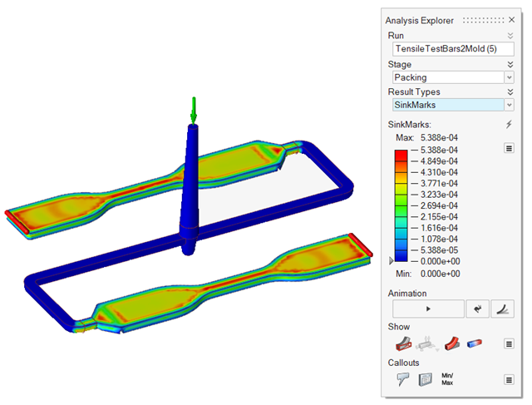Click the red swatch at legend top

(x=401, y=155)
